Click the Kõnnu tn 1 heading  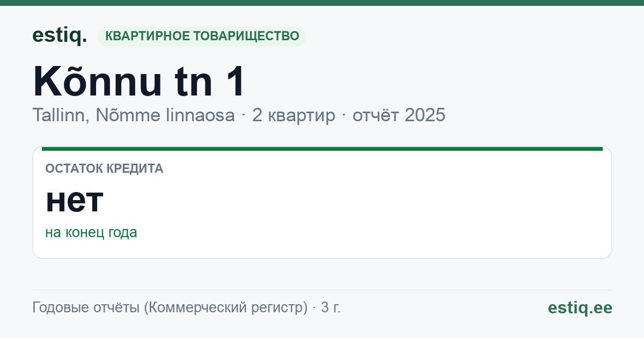(x=139, y=82)
